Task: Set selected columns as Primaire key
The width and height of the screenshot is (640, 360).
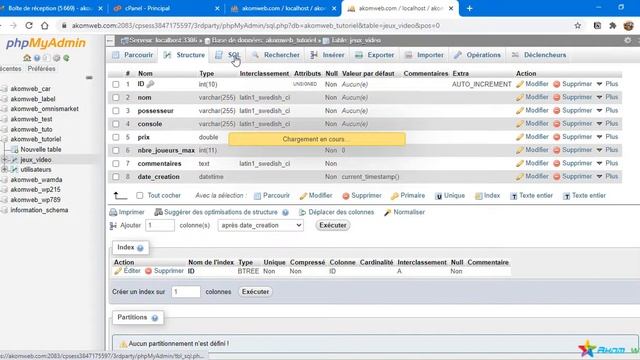Action: coord(408,196)
